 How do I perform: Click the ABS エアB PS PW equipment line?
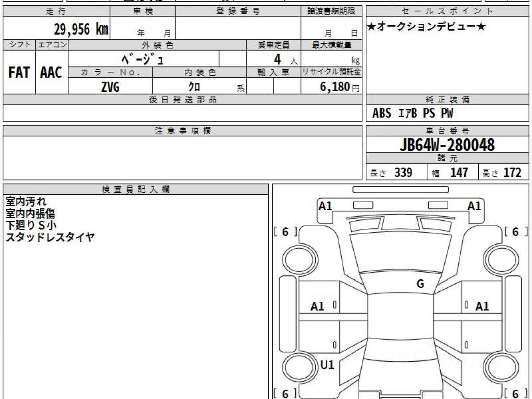coord(413,113)
